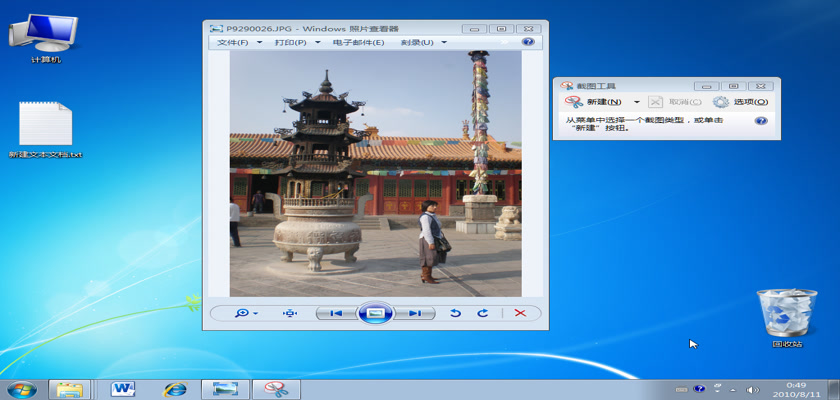Click the fit-to-window actual size icon

(x=290, y=313)
